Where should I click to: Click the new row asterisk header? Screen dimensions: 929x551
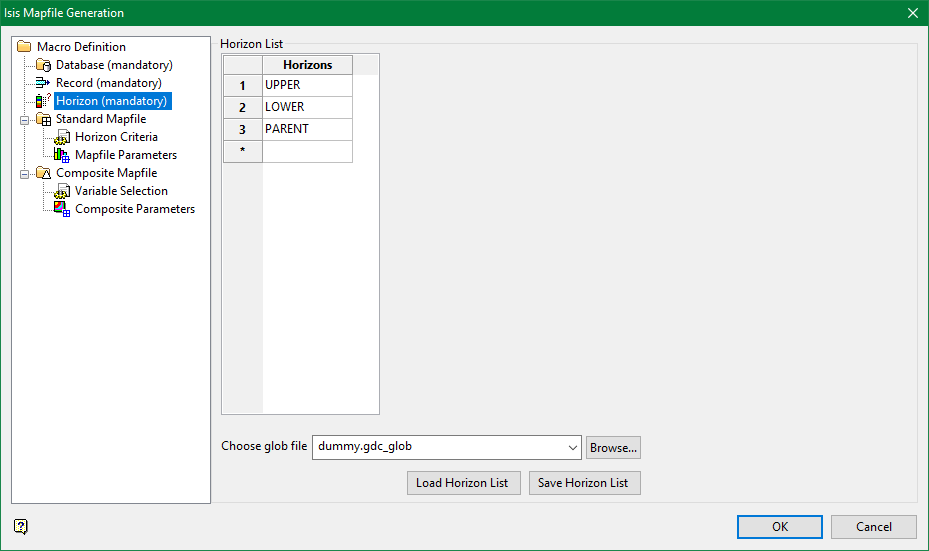click(x=243, y=151)
